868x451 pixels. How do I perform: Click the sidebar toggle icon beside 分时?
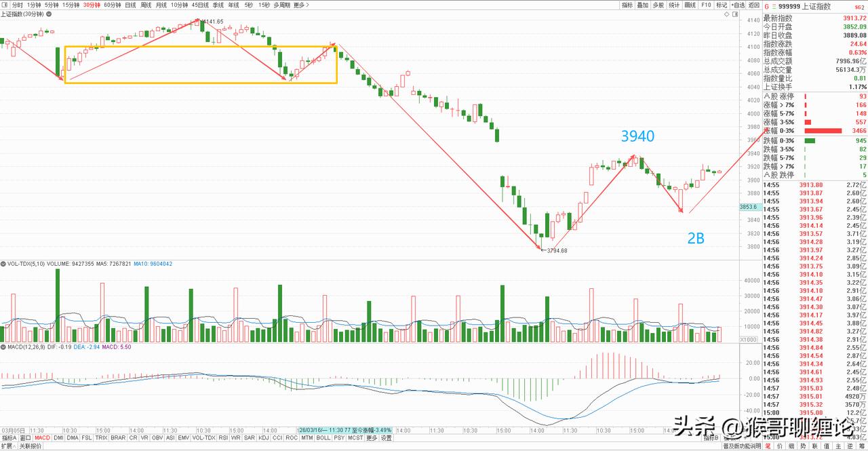pos(5,5)
